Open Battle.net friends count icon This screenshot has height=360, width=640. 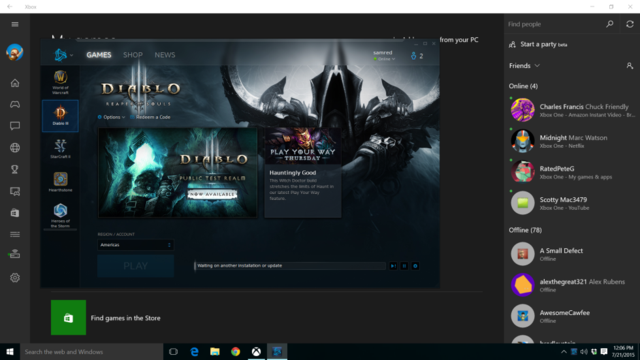click(417, 56)
